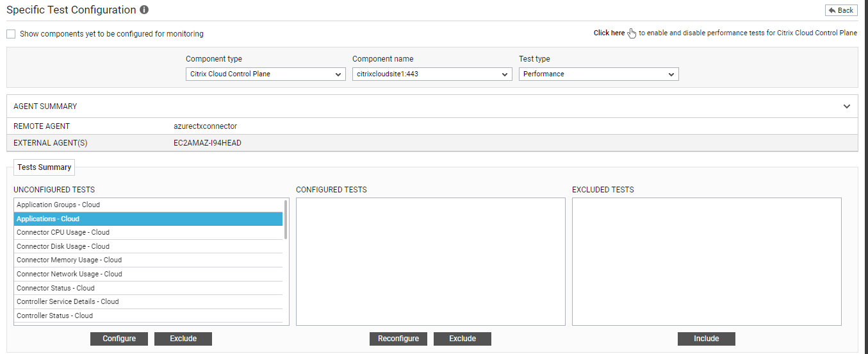Click inside the Excluded Tests list box
Image resolution: width=868 pixels, height=354 pixels.
point(707,262)
